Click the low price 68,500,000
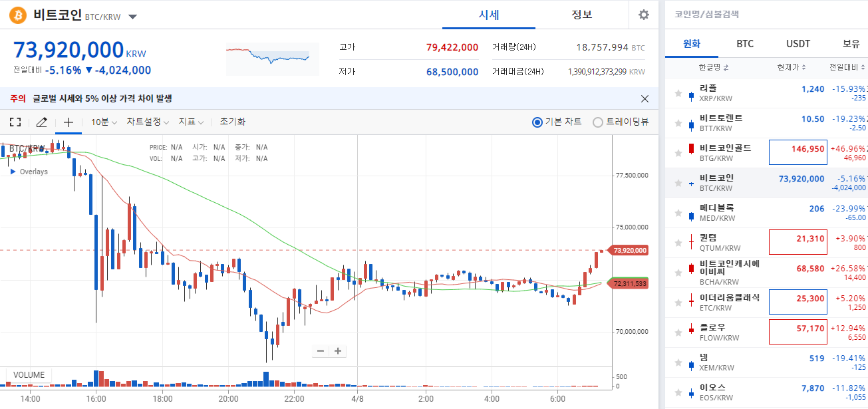Viewport: 868px width, 409px height. coord(452,72)
